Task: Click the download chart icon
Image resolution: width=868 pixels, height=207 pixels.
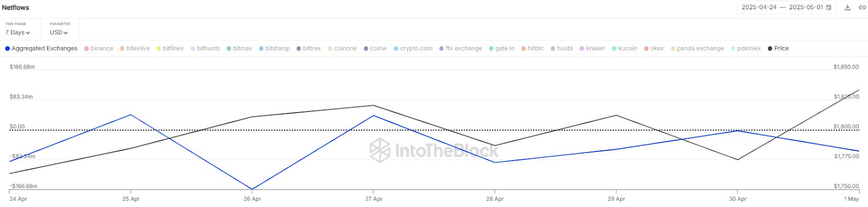Action: [847, 8]
